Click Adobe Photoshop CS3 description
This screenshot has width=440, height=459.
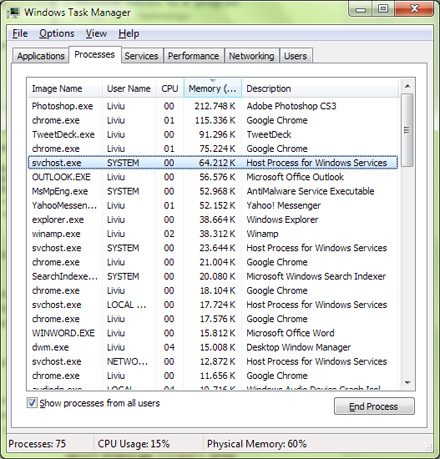291,106
